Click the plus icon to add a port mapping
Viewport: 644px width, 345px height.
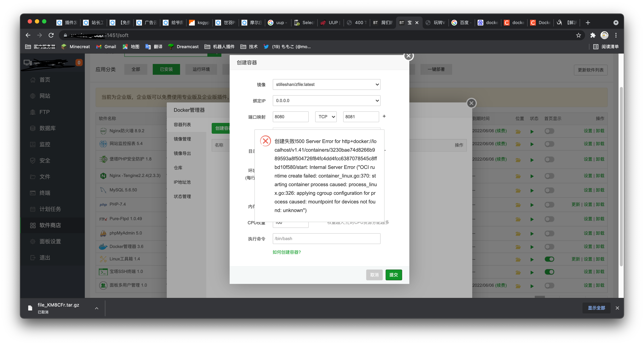tap(384, 116)
